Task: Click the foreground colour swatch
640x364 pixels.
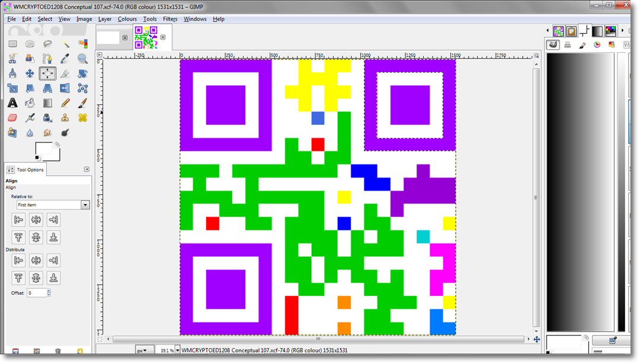Action: (44, 149)
